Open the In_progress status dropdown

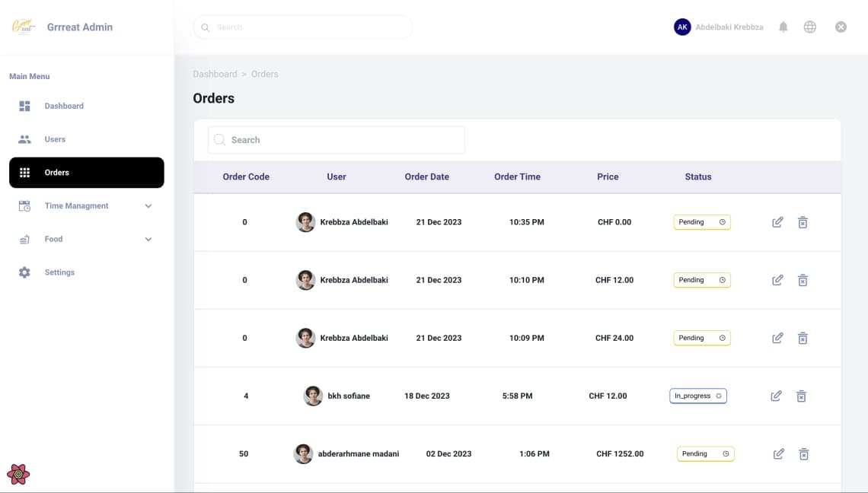point(697,396)
